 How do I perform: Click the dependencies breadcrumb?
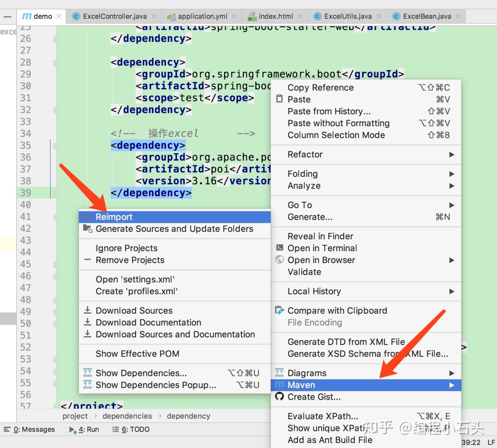[x=127, y=416]
